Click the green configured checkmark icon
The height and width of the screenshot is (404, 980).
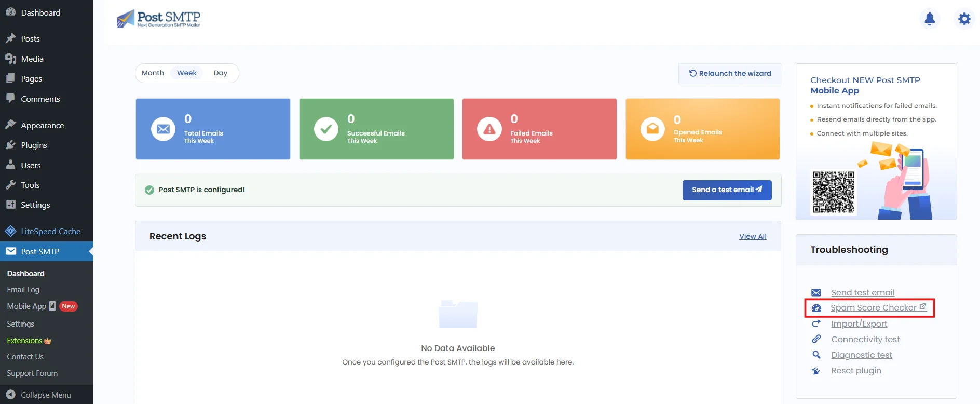(149, 190)
